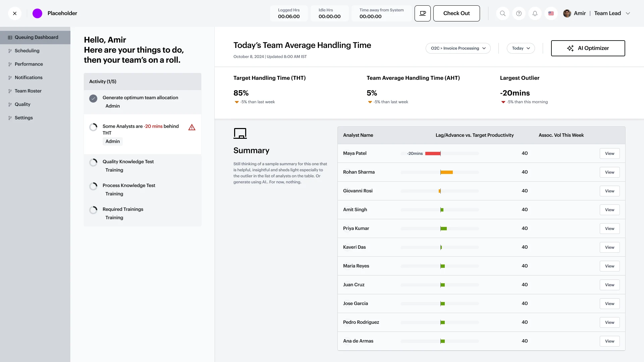Click AI Optimizer sparkle icon
This screenshot has height=362, width=644.
[x=570, y=48]
